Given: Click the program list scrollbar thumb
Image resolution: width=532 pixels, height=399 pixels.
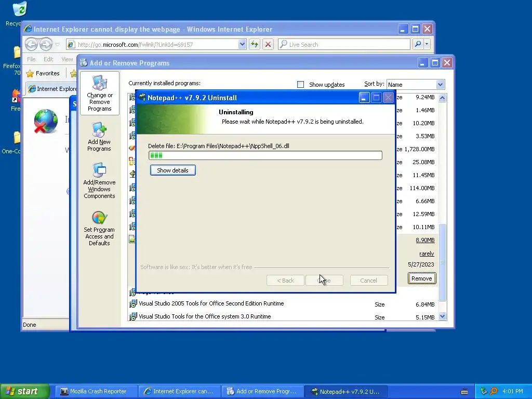Looking at the screenshot, I should pos(443,262).
